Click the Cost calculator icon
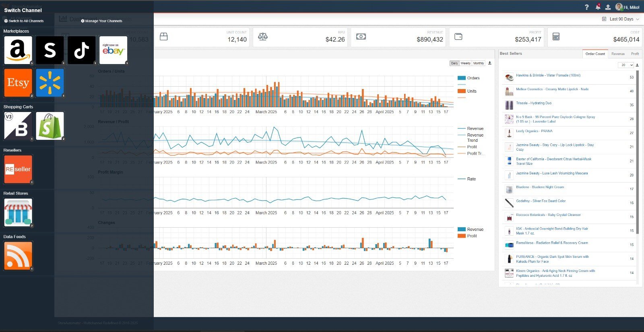Image resolution: width=644 pixels, height=332 pixels. pos(556,37)
